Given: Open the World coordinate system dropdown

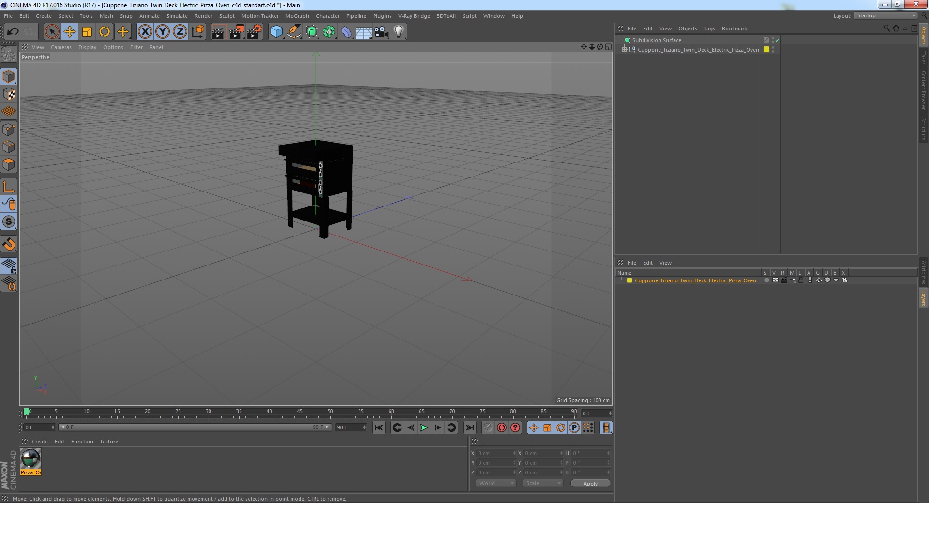Looking at the screenshot, I should point(496,483).
